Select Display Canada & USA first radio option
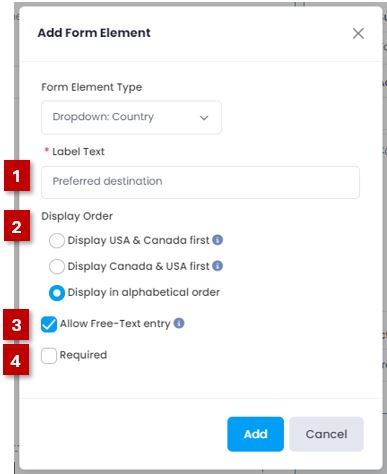387x474 pixels. pyautogui.click(x=57, y=266)
